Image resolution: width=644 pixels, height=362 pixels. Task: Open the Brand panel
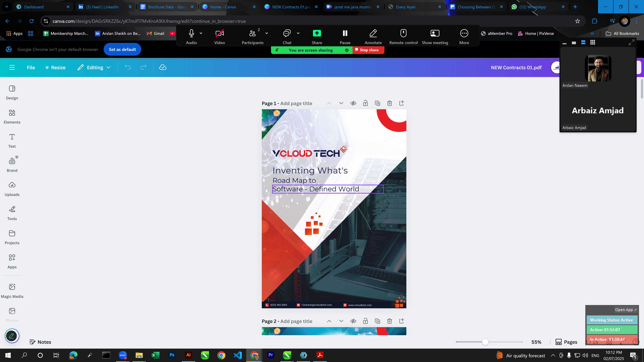[12, 165]
